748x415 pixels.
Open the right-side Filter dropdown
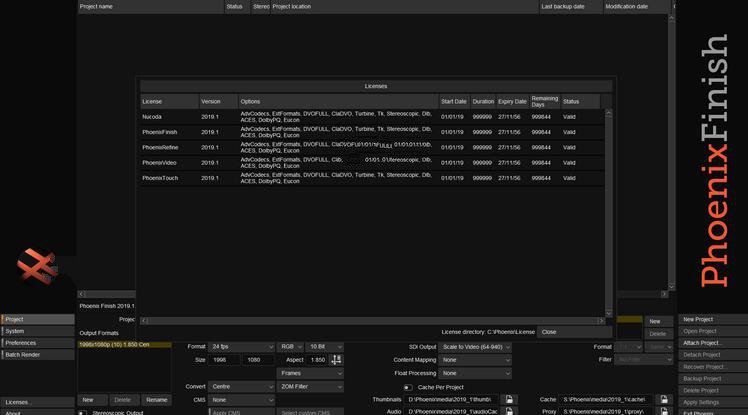(x=644, y=360)
